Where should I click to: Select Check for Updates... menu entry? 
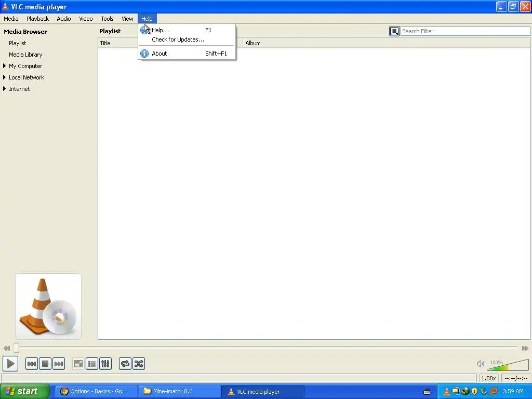[187, 39]
